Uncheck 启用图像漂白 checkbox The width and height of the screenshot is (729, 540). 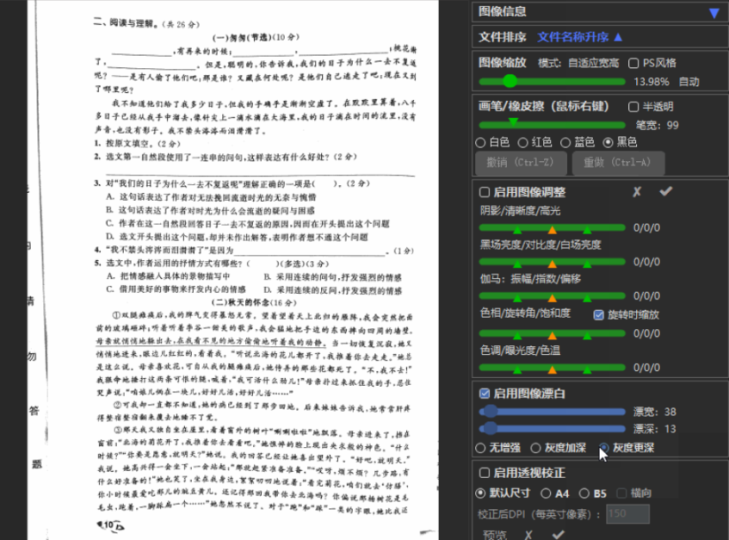click(x=485, y=393)
